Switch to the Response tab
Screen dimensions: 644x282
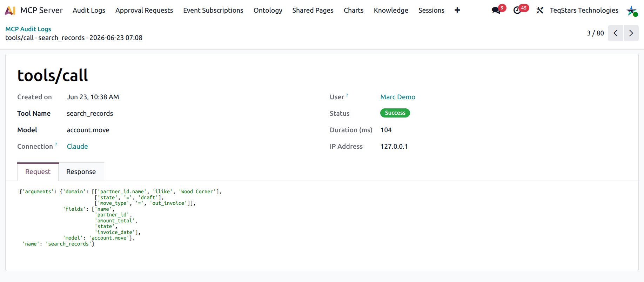[x=81, y=172]
